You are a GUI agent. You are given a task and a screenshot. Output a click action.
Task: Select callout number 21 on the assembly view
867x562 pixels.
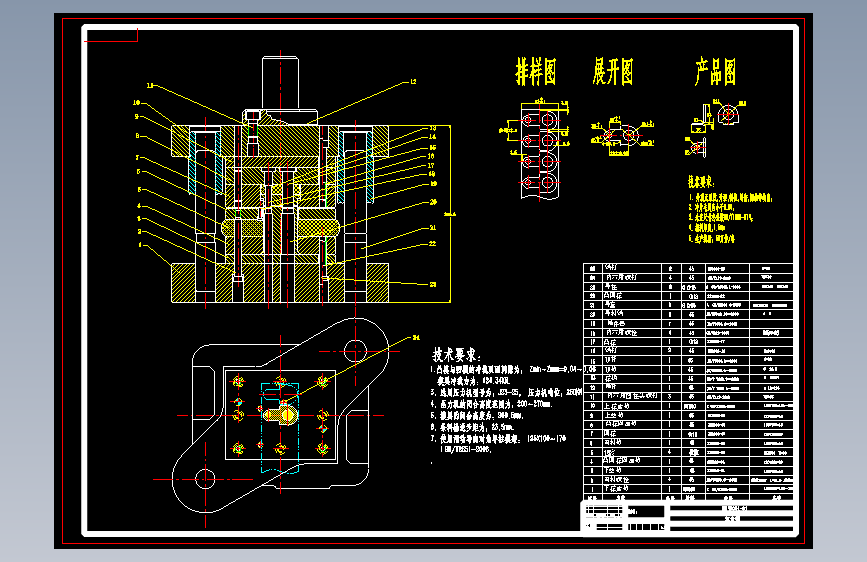point(433,227)
